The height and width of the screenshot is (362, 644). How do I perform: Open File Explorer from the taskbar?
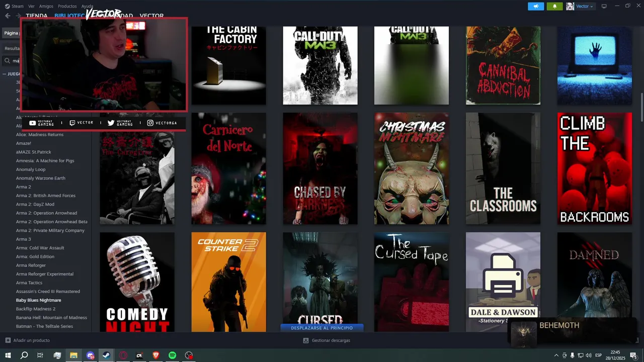coord(73,355)
